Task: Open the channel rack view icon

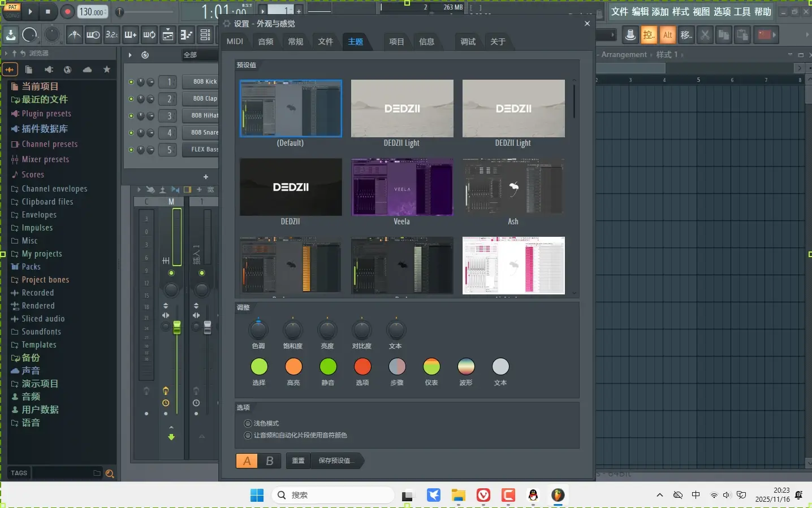Action: [x=205, y=35]
